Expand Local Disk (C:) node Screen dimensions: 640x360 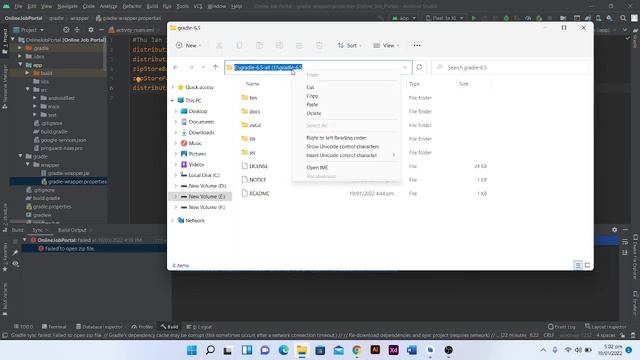176,175
